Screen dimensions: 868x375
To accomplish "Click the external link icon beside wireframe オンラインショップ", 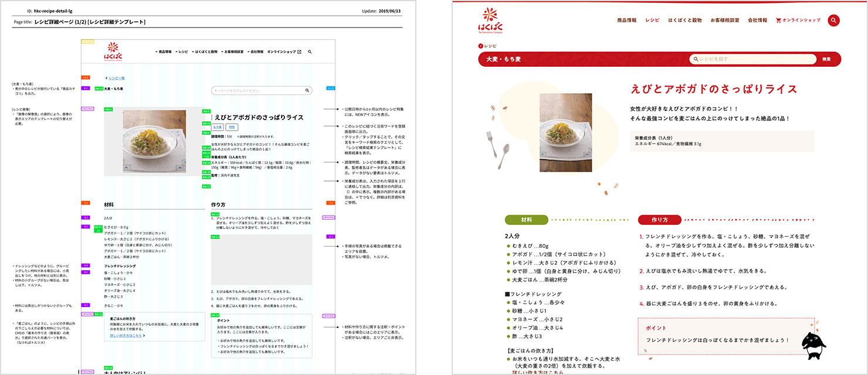I will (x=299, y=52).
